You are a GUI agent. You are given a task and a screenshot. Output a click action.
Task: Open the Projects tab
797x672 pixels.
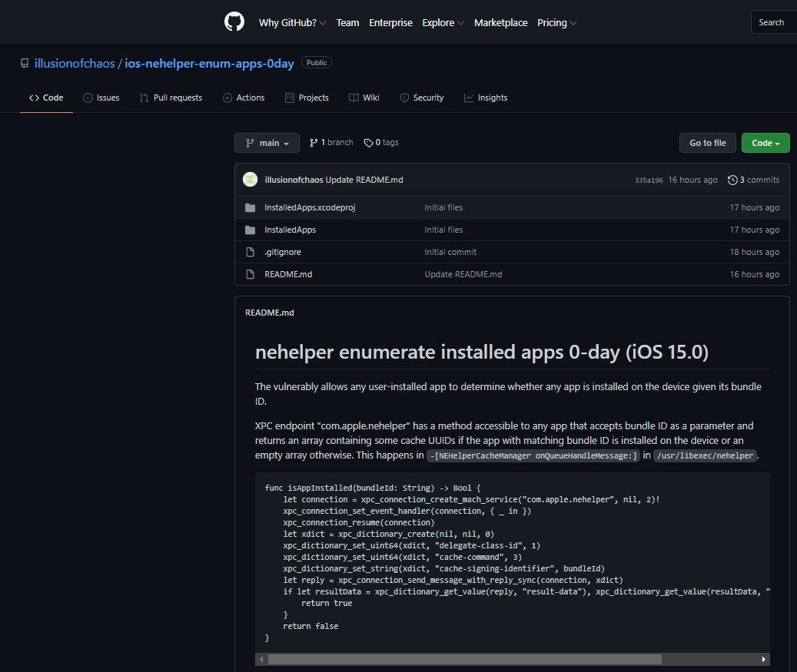307,98
